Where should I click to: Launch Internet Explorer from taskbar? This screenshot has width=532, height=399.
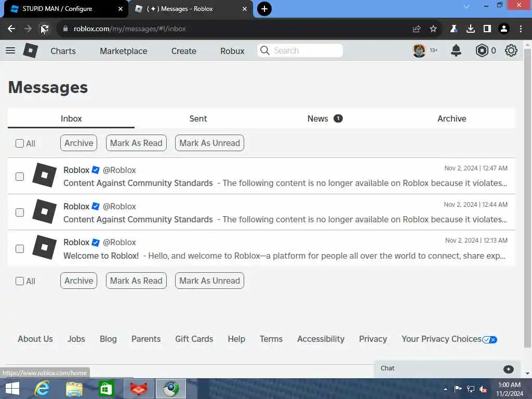pyautogui.click(x=42, y=389)
